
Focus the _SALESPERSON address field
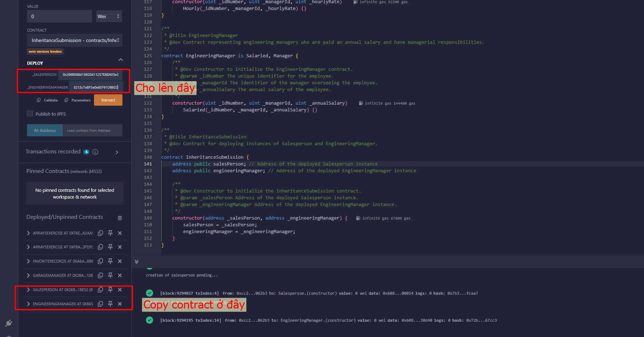coord(90,75)
